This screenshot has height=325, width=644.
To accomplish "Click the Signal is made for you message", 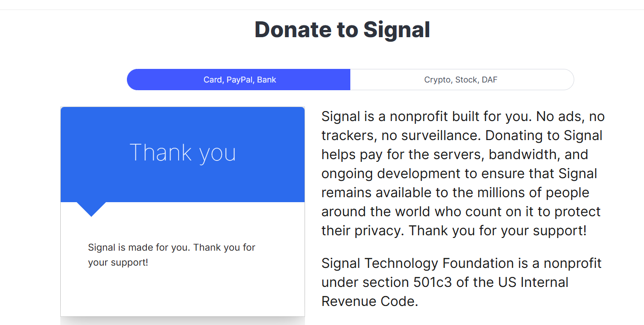I will tap(172, 247).
